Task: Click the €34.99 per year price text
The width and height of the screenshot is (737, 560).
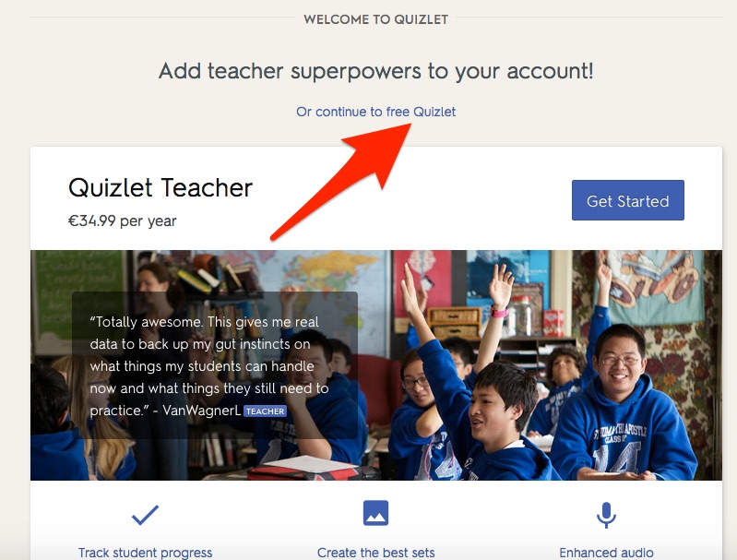Action: point(122,221)
